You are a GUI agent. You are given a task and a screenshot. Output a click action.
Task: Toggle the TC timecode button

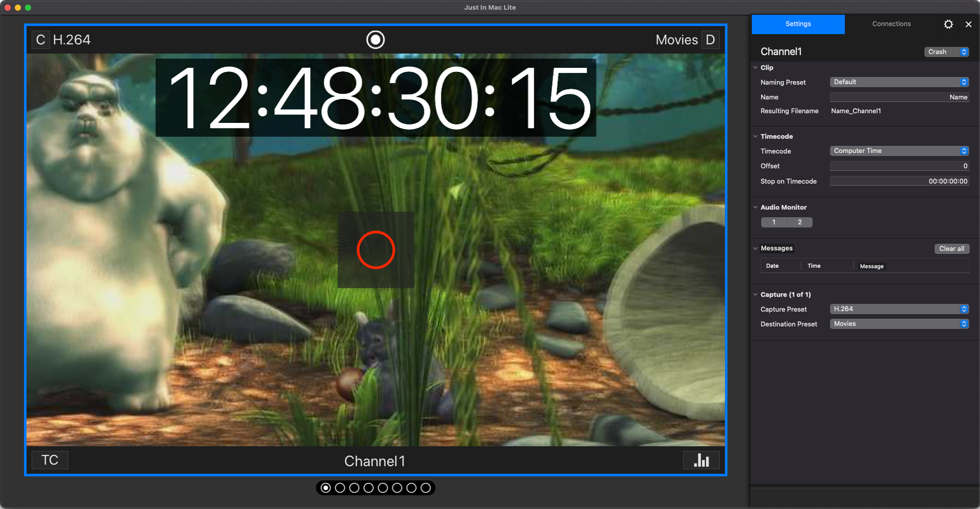[50, 460]
